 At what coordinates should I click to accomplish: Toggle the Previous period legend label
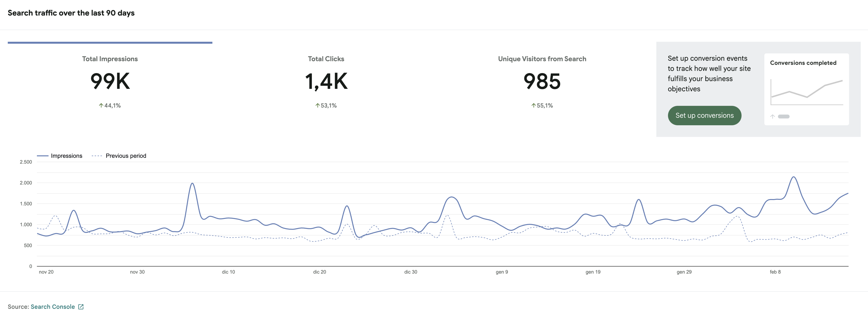point(126,156)
